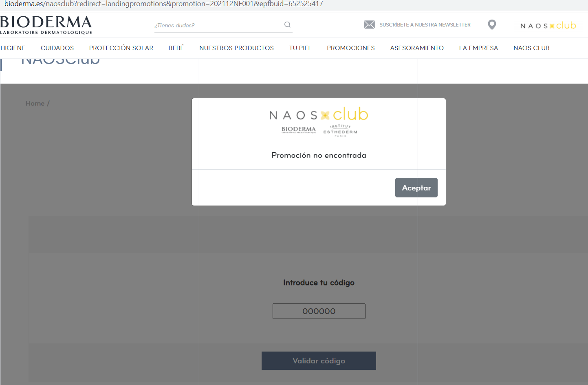Open the TU PIEL menu
The width and height of the screenshot is (588, 385).
[x=300, y=48]
